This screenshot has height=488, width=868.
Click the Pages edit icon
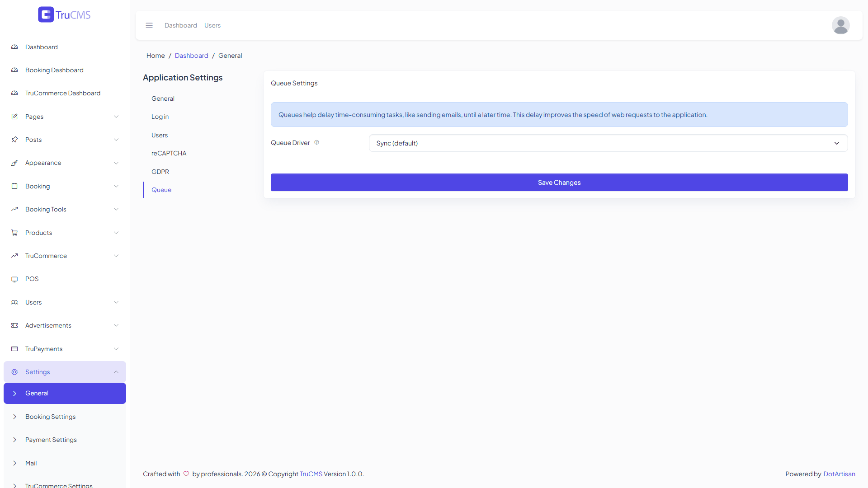14,117
